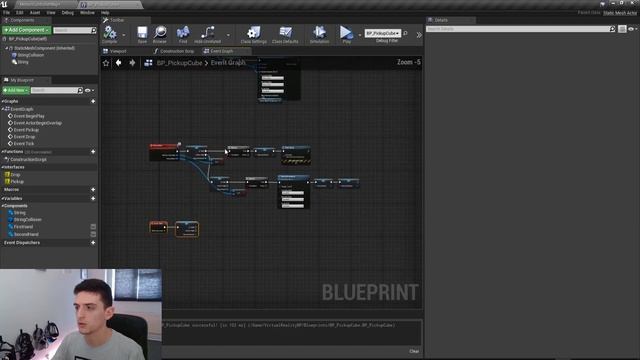Open the Play options dropdown arrow
Image resolution: width=640 pixels, height=360 pixels.
pyautogui.click(x=360, y=35)
